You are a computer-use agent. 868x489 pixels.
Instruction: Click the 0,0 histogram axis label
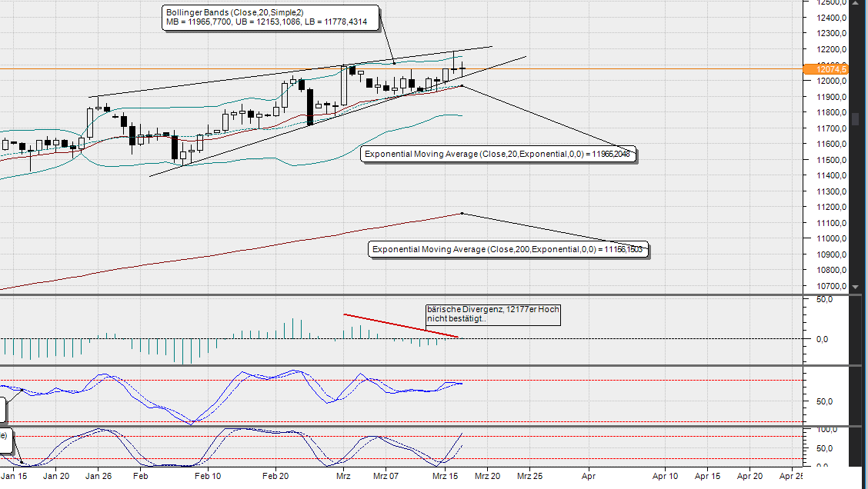[822, 339]
